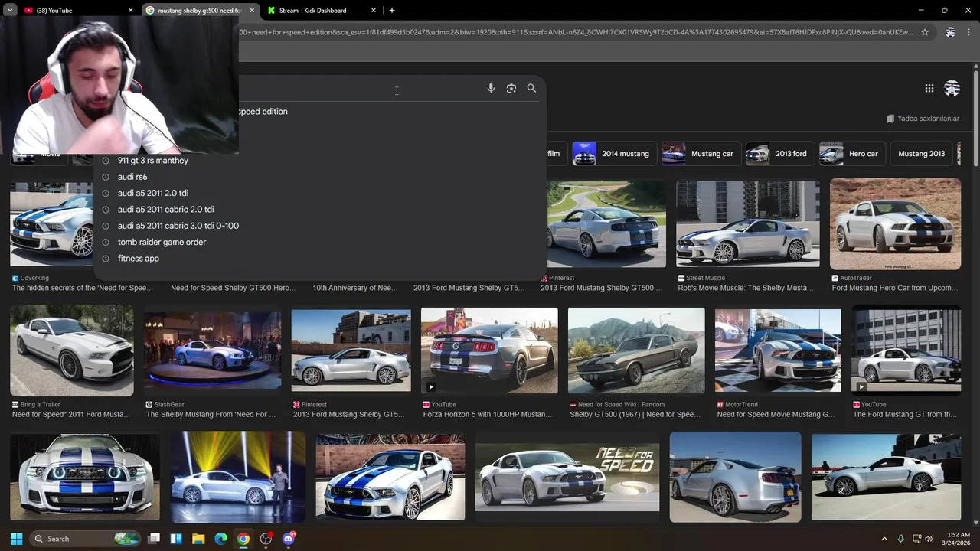Open the Windows Start menu
This screenshot has width=980, height=551.
pos(16,539)
